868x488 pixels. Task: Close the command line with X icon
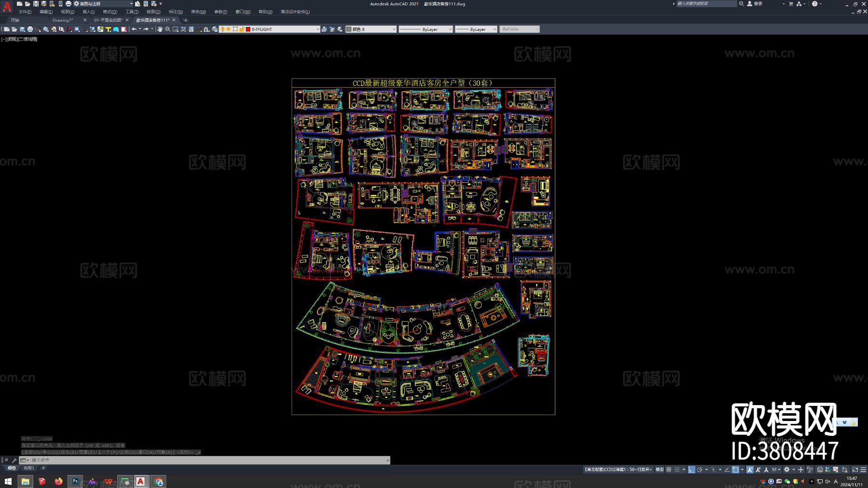[x=6, y=460]
